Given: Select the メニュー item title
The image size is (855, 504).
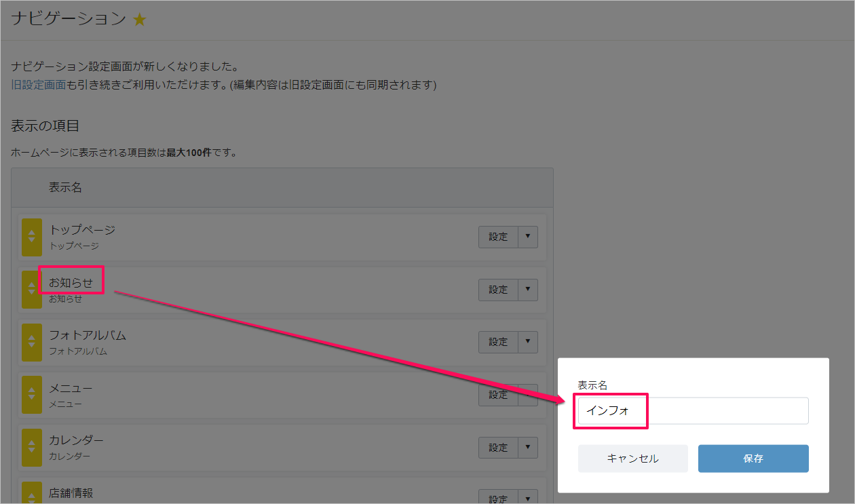Looking at the screenshot, I should (71, 388).
